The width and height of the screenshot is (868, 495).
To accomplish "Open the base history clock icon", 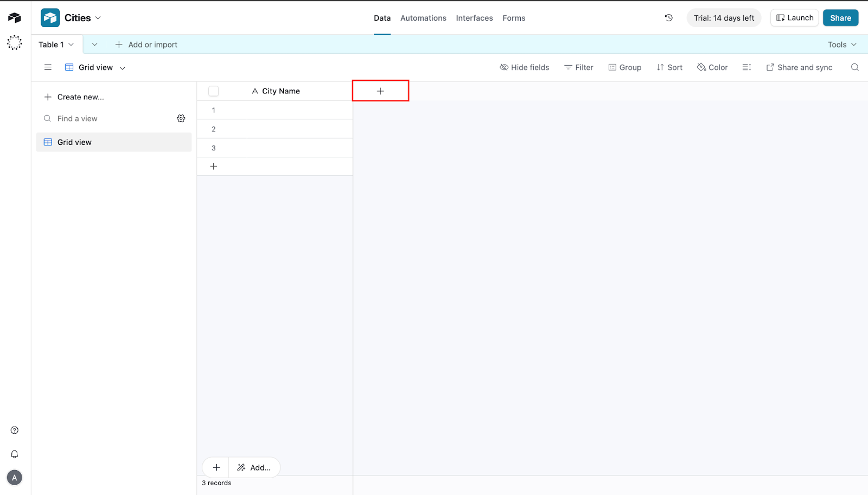I will click(x=669, y=18).
